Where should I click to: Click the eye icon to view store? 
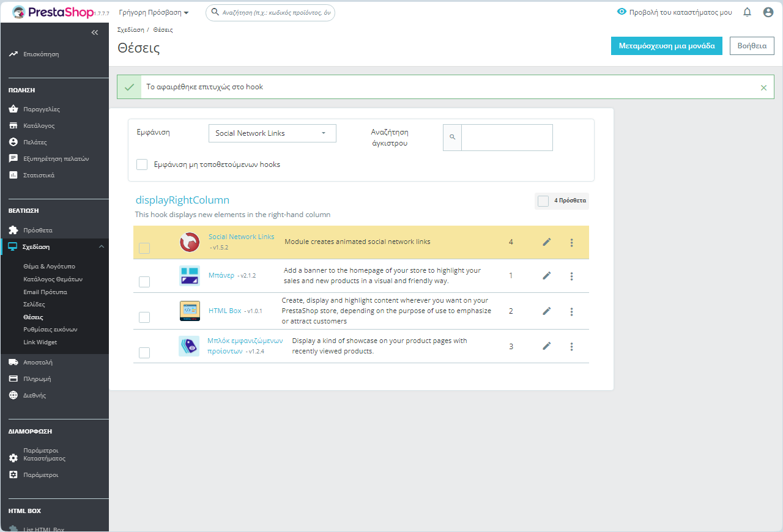pos(622,12)
